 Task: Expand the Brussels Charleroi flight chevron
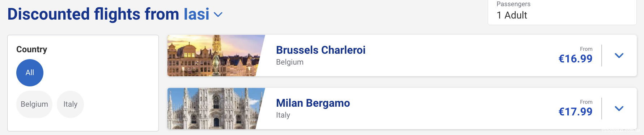click(x=619, y=56)
